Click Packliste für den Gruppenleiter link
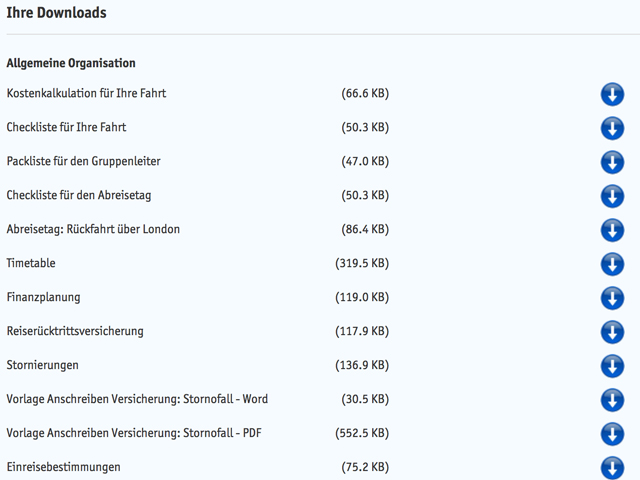This screenshot has width=640, height=480. point(83,161)
